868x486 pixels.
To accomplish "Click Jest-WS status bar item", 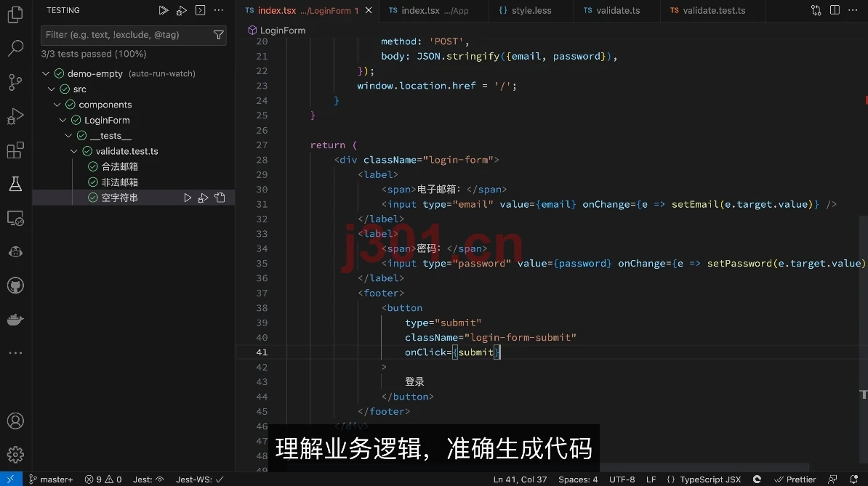I will click(199, 479).
